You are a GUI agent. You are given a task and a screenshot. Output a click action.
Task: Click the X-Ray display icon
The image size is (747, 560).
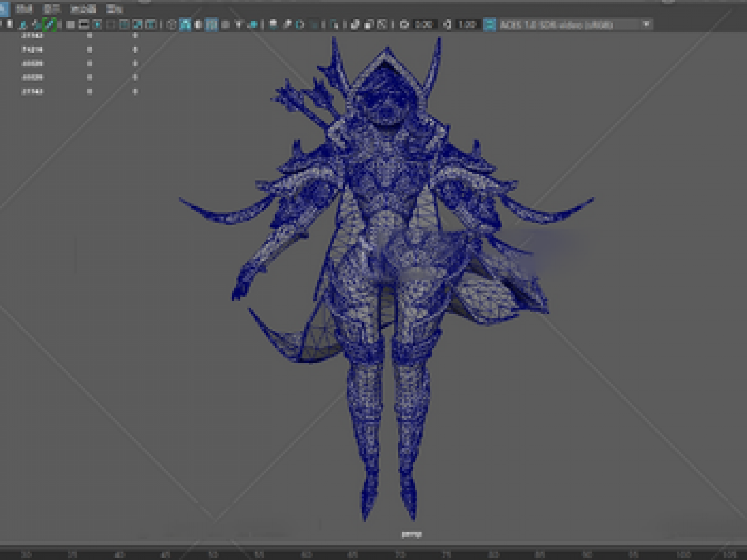click(x=355, y=24)
